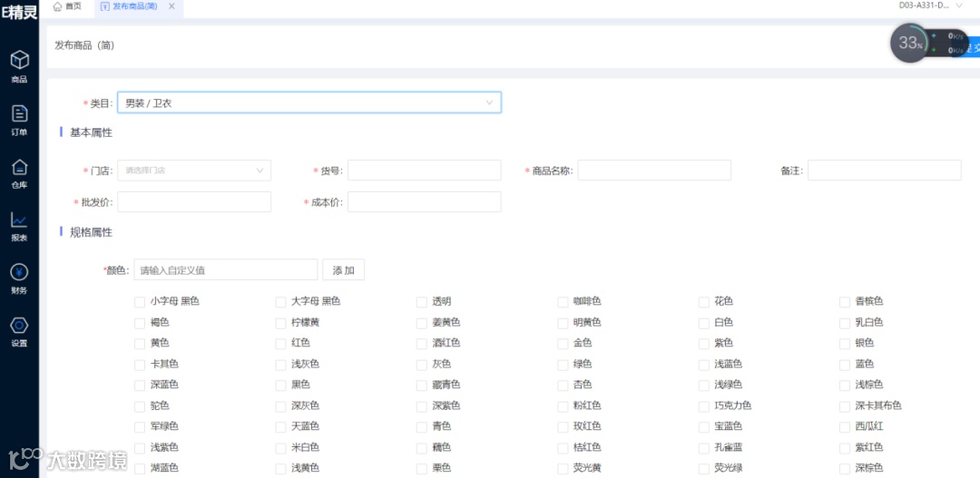
Task: Open the 报表 section in sidebar
Action: (19, 226)
